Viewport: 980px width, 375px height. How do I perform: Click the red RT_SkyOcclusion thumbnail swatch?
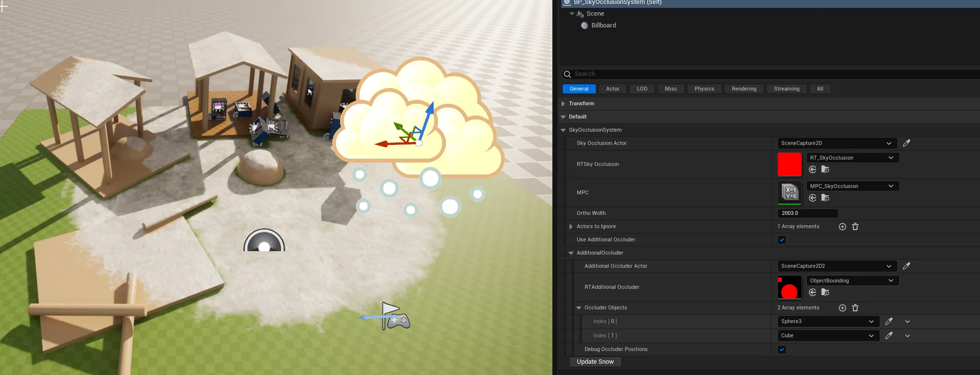click(x=790, y=164)
